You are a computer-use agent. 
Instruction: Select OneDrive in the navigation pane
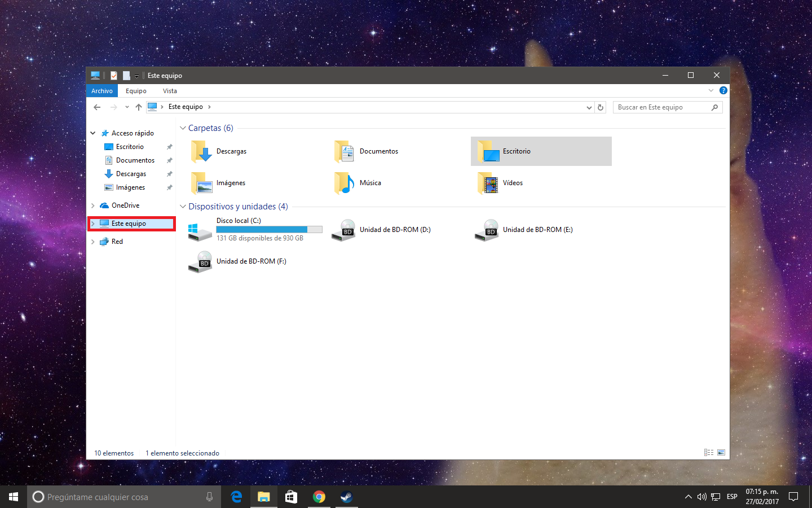click(125, 205)
